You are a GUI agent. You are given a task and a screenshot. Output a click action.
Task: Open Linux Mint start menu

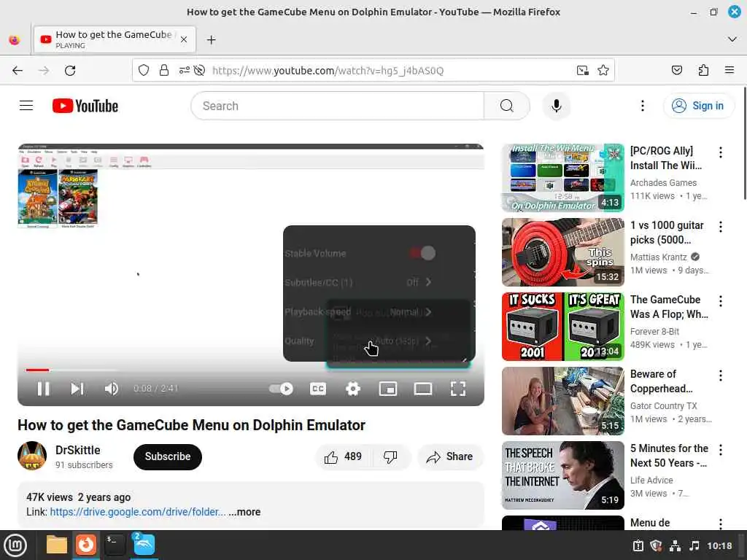pyautogui.click(x=15, y=545)
